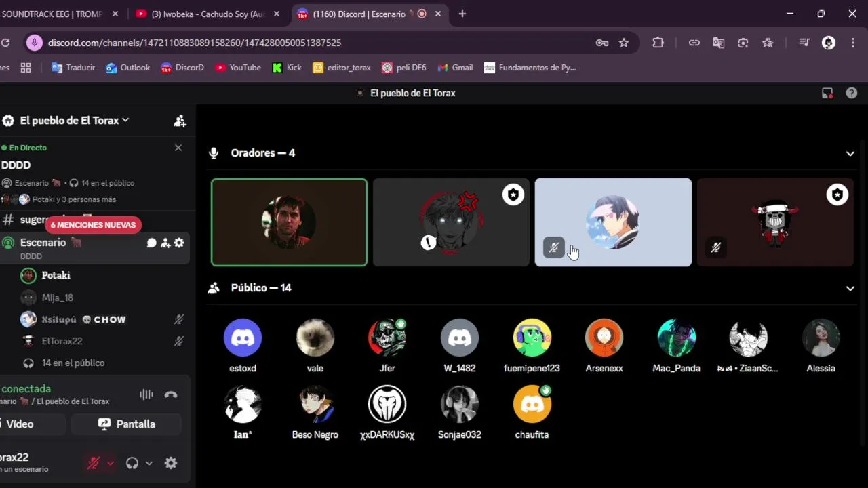Collapse Oradores section chevron
This screenshot has width=868, height=488.
click(x=850, y=154)
